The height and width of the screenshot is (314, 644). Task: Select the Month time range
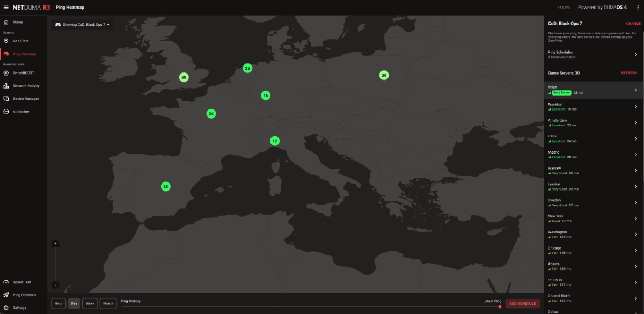[108, 304]
